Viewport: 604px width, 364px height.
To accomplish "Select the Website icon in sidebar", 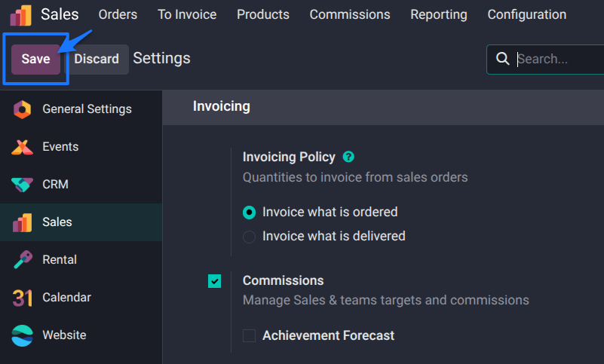I will click(22, 335).
